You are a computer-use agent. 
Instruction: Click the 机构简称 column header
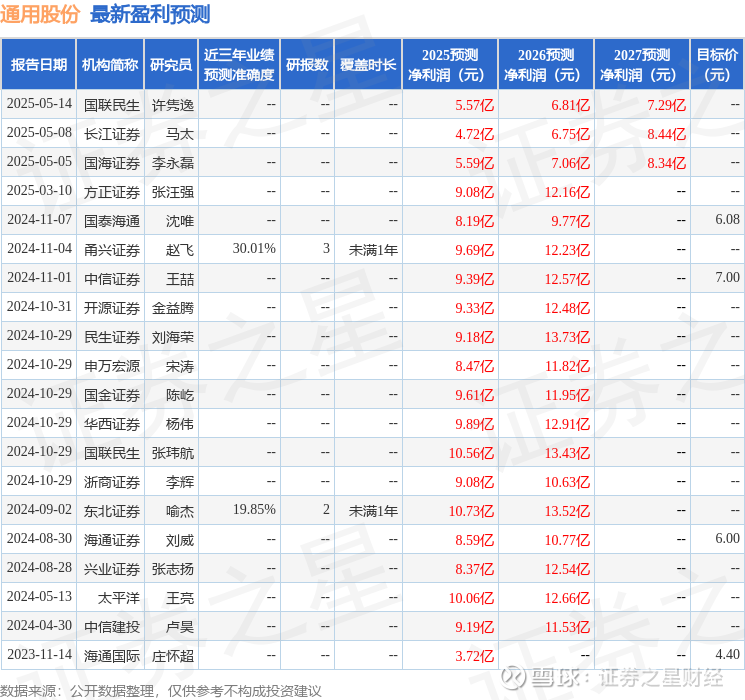point(110,65)
